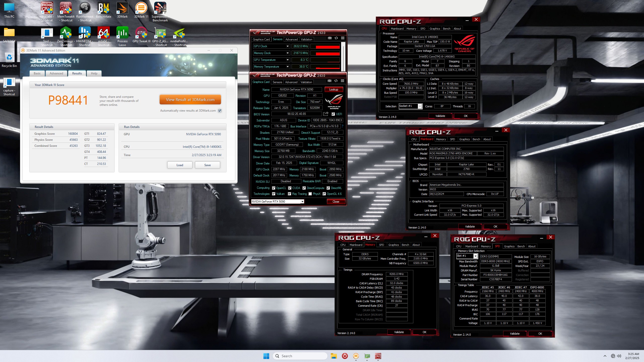Open the hamburger menu in the GPU-Z Sensors window
The image size is (644, 362).
[x=343, y=38]
